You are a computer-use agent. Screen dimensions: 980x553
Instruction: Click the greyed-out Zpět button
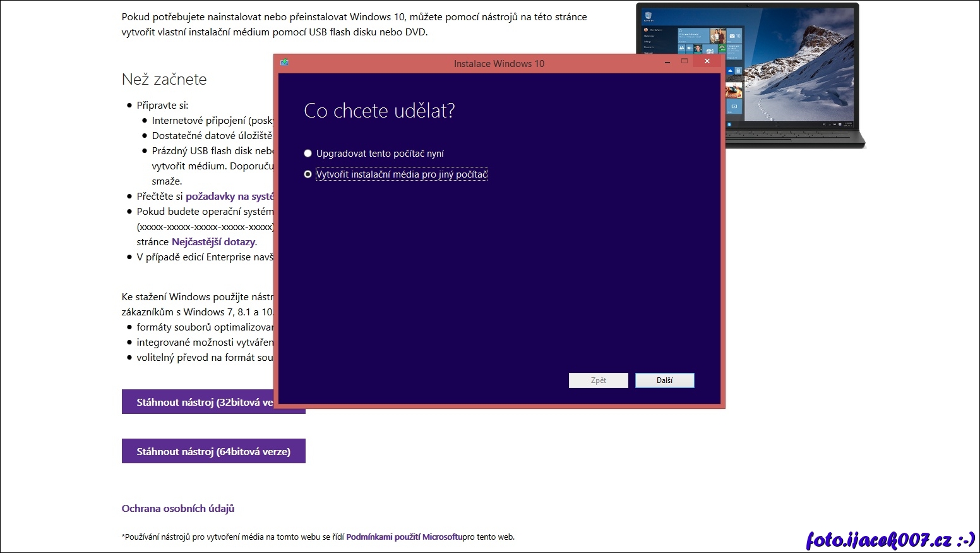(598, 380)
